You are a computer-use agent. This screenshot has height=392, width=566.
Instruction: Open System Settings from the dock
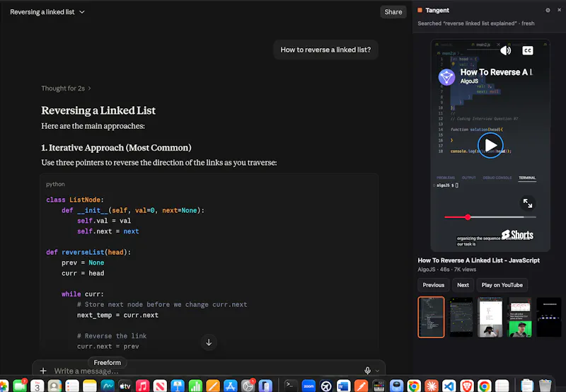(248, 386)
